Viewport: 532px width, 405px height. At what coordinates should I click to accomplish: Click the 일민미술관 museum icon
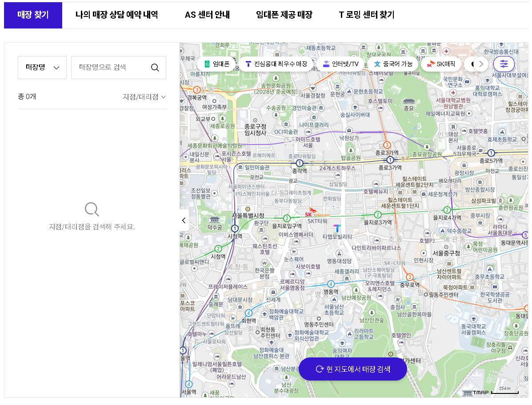click(240, 167)
